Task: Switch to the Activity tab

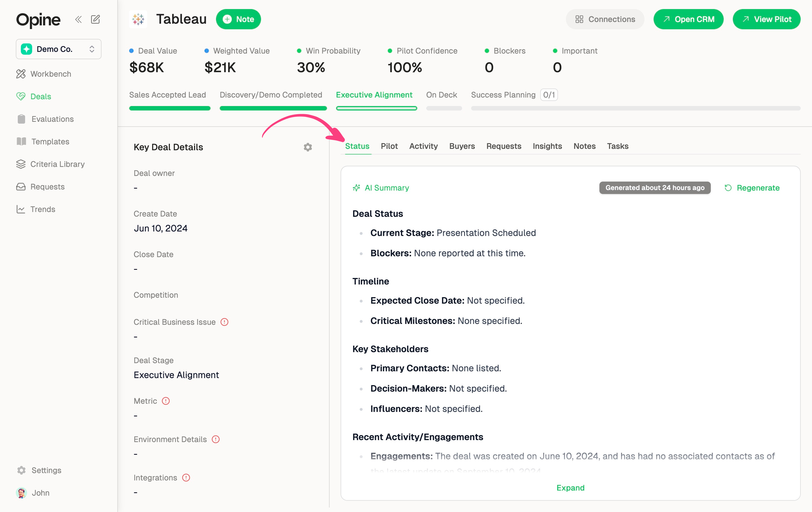Action: tap(423, 146)
